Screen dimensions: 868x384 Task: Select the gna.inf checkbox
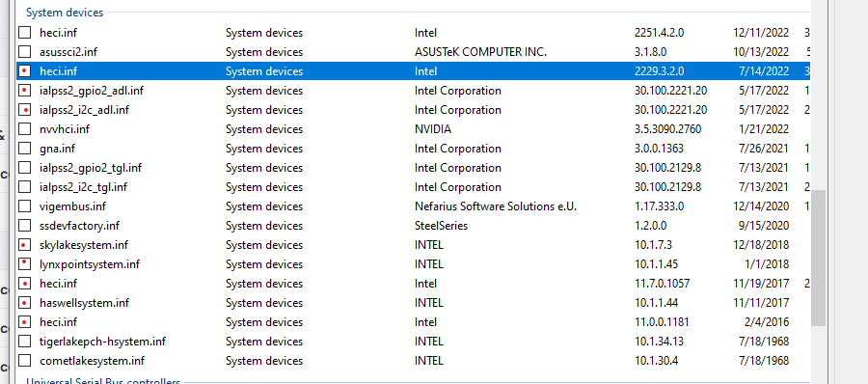click(x=24, y=149)
